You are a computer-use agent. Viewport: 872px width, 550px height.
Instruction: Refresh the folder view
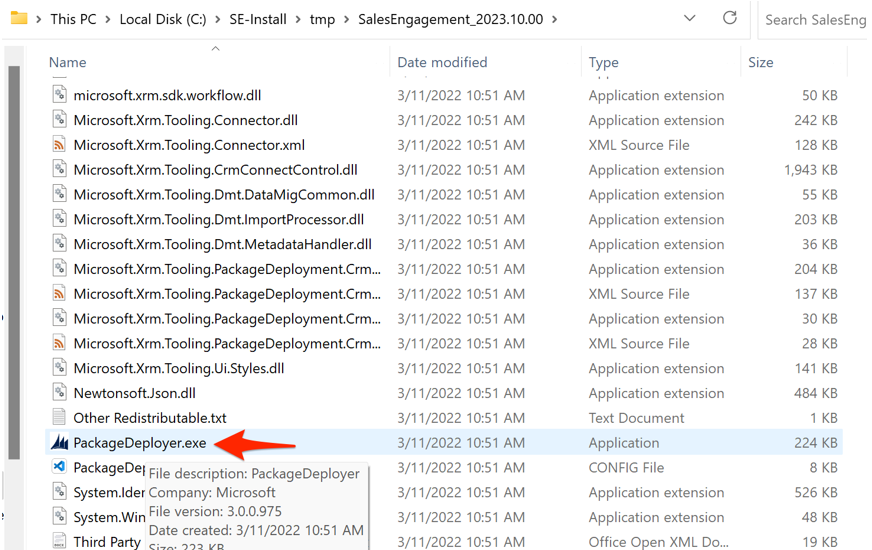(x=730, y=18)
